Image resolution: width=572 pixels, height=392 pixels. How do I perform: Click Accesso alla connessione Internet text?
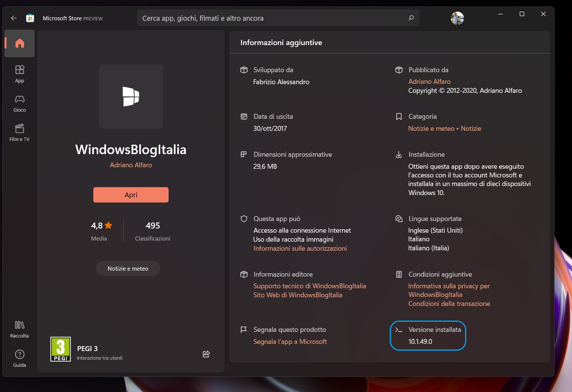(302, 230)
